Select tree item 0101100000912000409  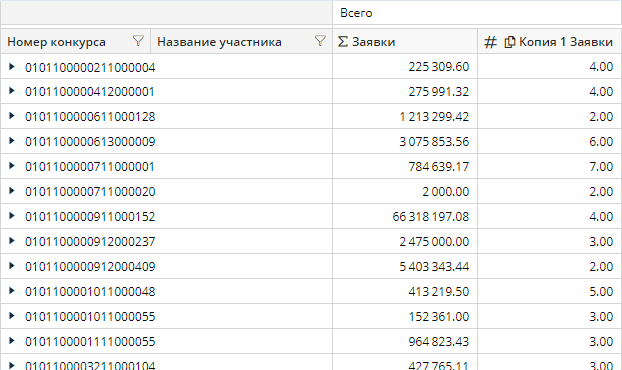tap(90, 266)
